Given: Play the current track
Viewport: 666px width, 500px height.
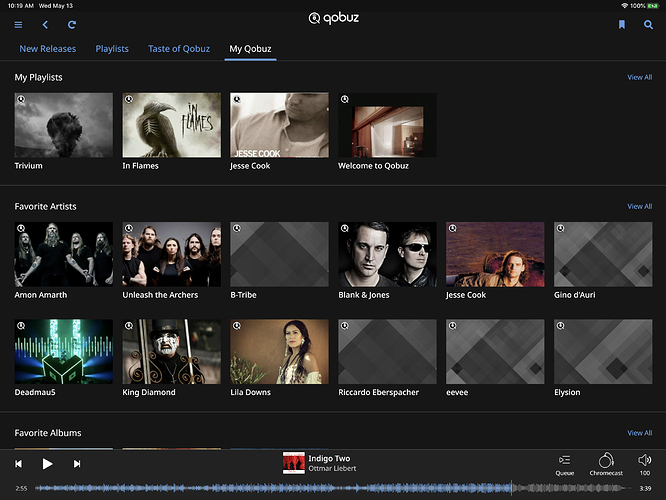Looking at the screenshot, I should [x=48, y=463].
